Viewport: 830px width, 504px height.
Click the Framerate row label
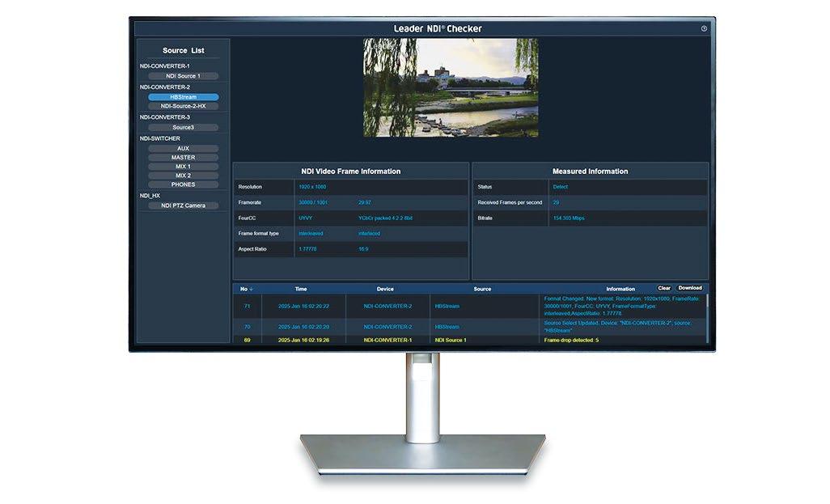coord(249,203)
